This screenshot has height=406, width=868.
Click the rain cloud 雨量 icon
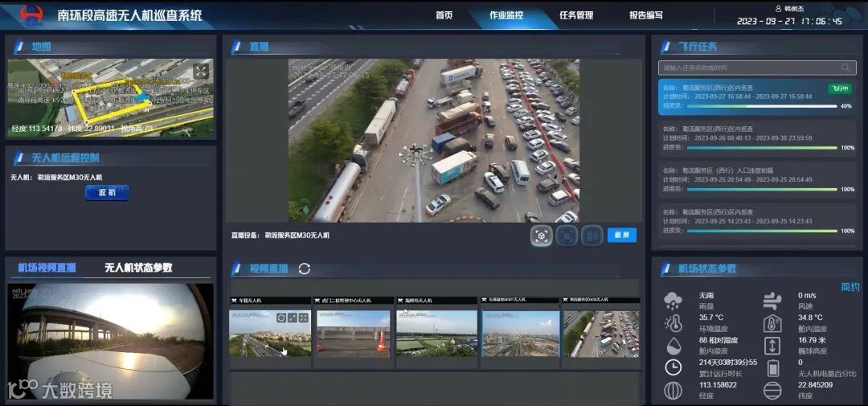point(673,301)
